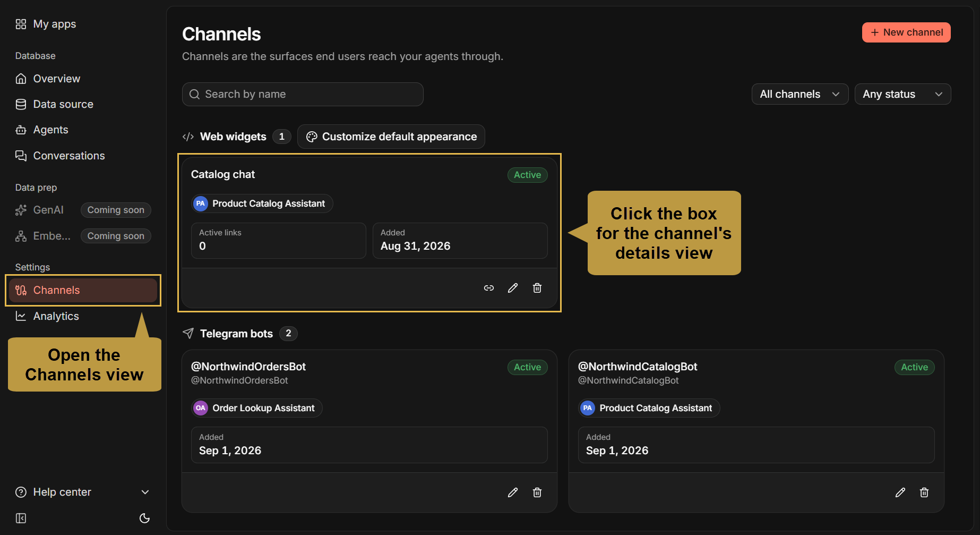Create a New channel
This screenshot has height=535, width=980.
pos(906,32)
